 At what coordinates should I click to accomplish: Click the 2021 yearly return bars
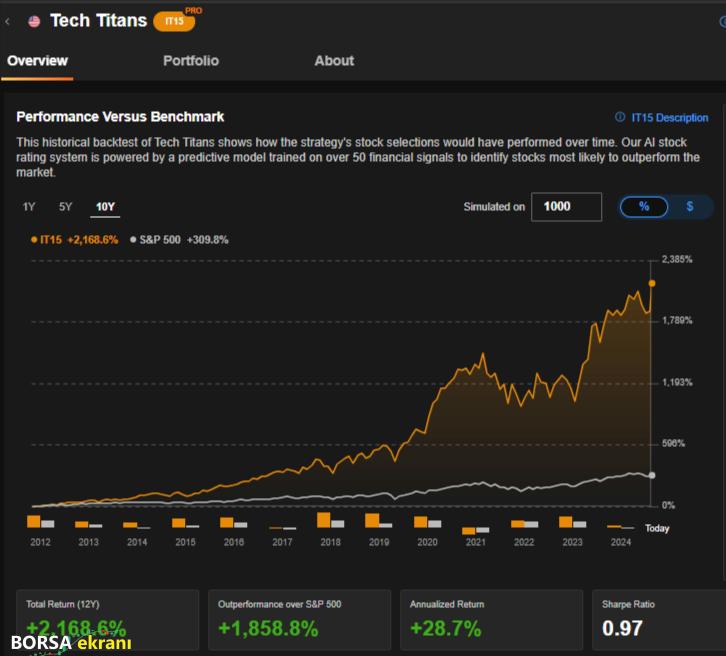point(476,531)
